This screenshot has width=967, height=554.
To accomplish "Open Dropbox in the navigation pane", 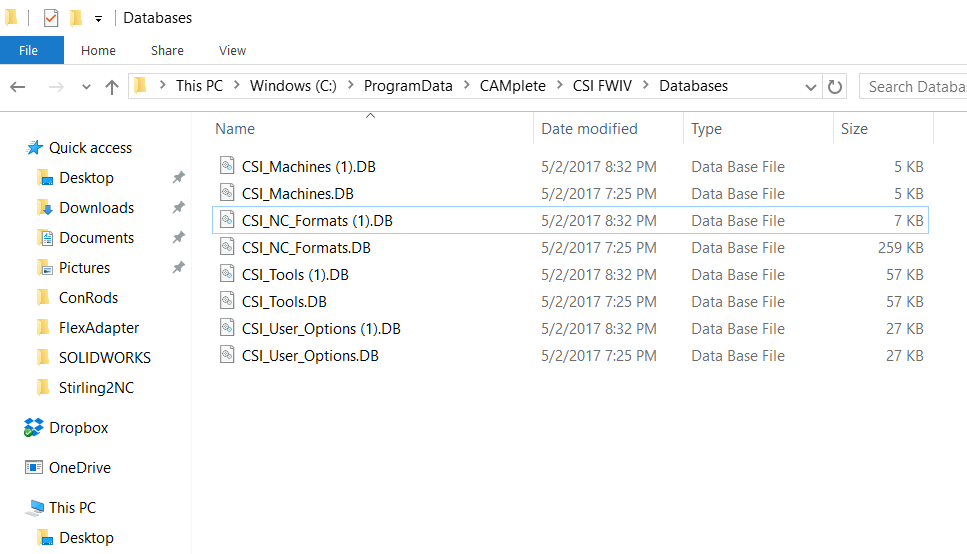I will coord(78,428).
